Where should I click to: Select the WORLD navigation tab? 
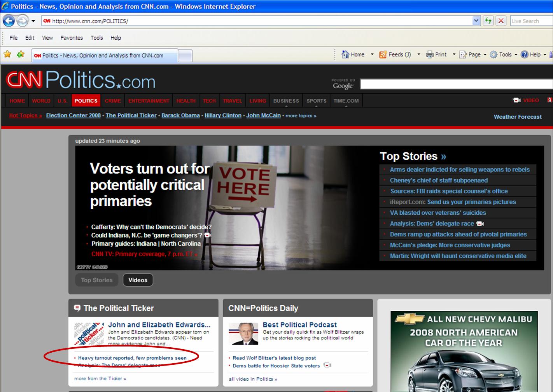(x=41, y=101)
